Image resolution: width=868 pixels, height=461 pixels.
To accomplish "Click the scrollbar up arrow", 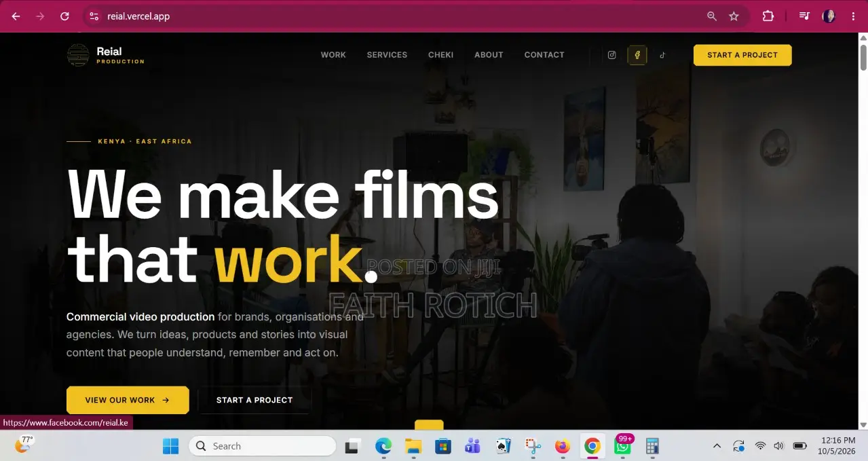I will (863, 37).
